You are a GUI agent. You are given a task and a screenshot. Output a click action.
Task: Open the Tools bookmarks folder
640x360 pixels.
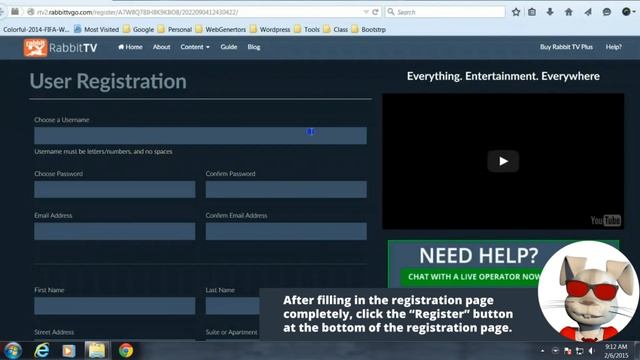coord(307,29)
